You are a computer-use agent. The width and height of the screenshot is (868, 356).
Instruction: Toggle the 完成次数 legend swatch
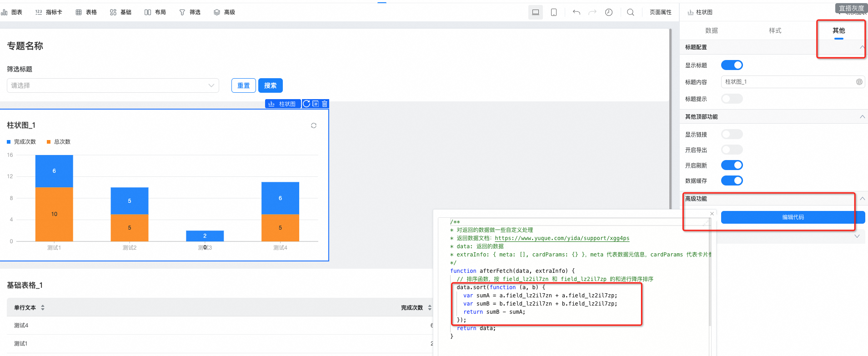click(9, 142)
